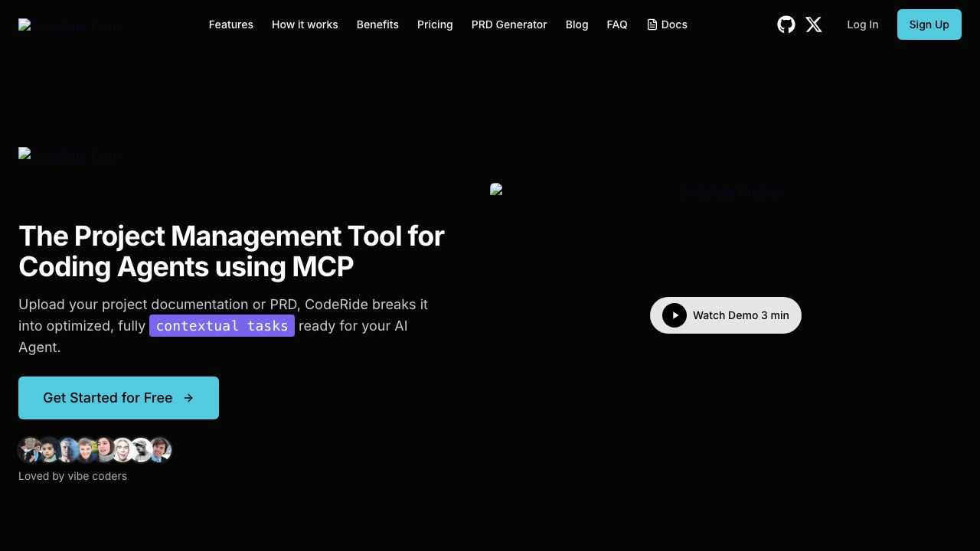Viewport: 980px width, 551px height.
Task: Click the first user avatar
Action: (31, 450)
